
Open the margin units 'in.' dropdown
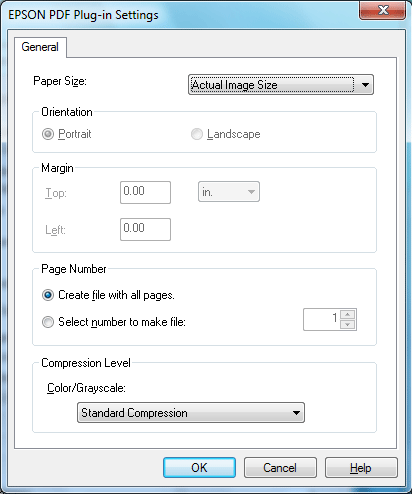point(229,192)
